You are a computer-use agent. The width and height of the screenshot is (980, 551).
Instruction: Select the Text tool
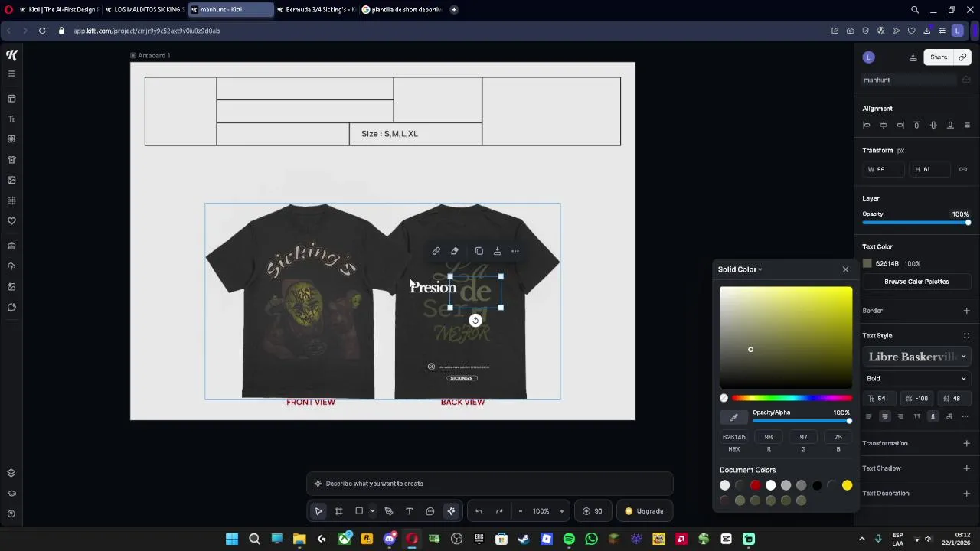pos(409,511)
